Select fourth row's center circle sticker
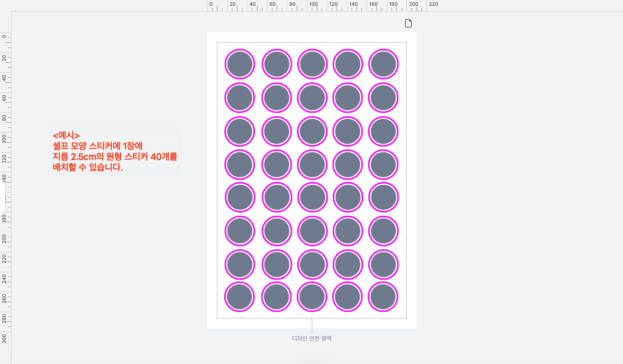Image resolution: width=623 pixels, height=364 pixels. pyautogui.click(x=312, y=165)
